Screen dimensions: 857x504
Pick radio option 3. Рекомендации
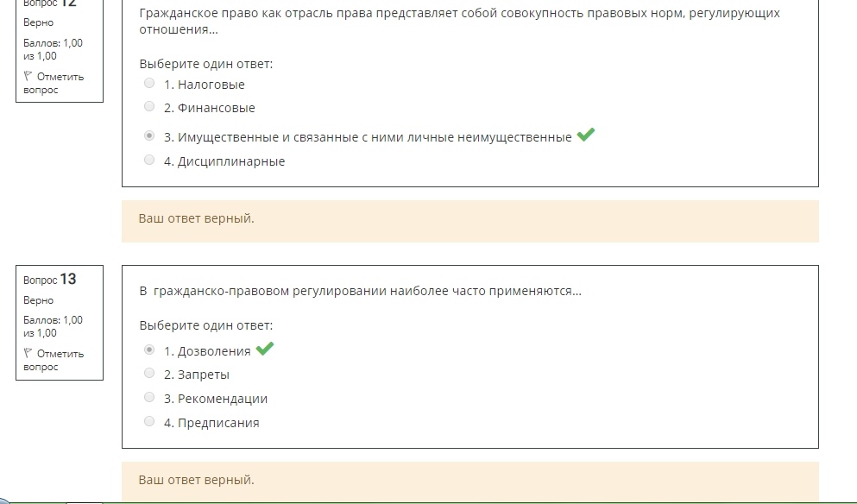[x=149, y=397]
